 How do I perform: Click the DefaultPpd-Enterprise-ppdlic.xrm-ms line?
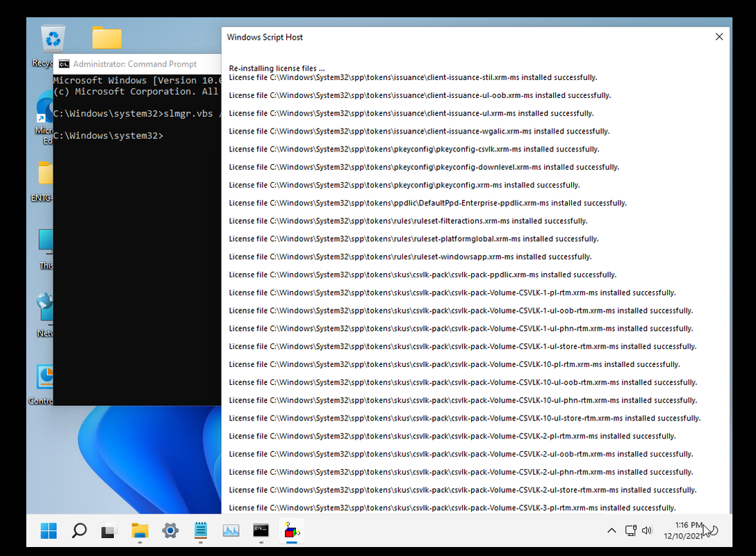pyautogui.click(x=427, y=203)
